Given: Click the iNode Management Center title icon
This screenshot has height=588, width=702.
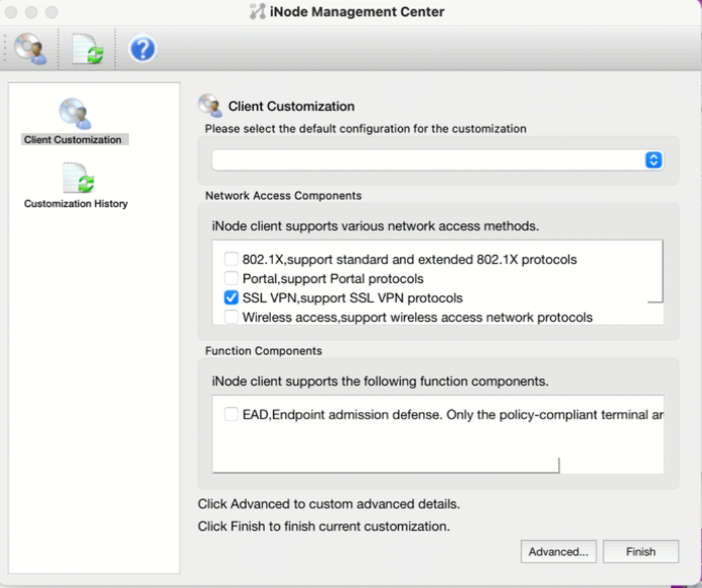Looking at the screenshot, I should pos(257,11).
